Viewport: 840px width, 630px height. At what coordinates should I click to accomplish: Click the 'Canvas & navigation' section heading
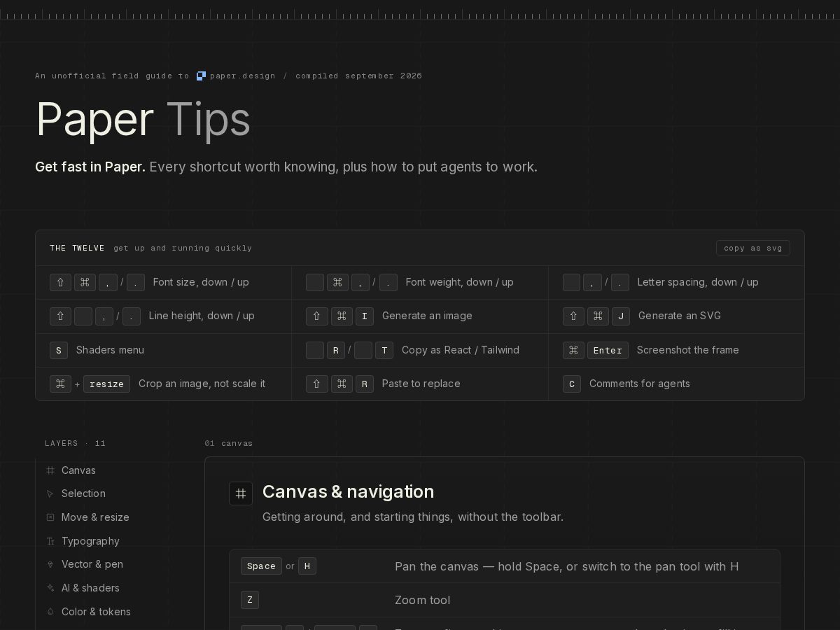348,491
